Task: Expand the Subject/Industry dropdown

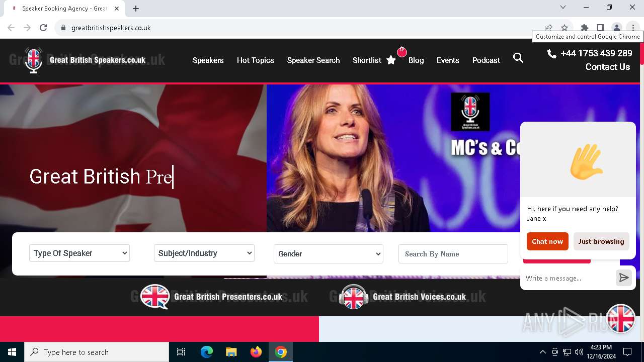Action: 204,253
